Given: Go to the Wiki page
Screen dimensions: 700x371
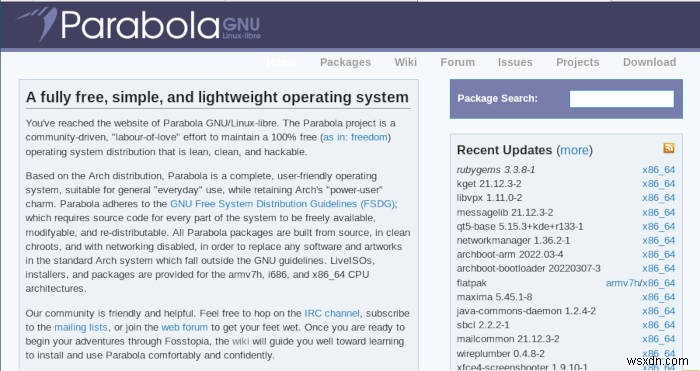Looking at the screenshot, I should 405,62.
